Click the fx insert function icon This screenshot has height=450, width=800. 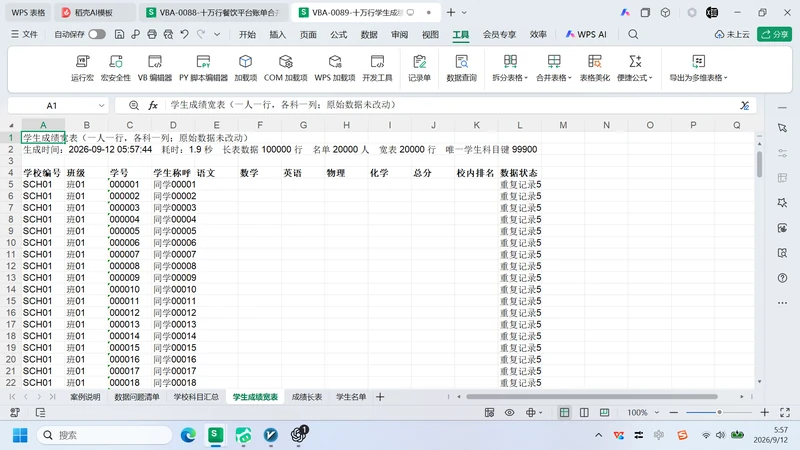(153, 105)
